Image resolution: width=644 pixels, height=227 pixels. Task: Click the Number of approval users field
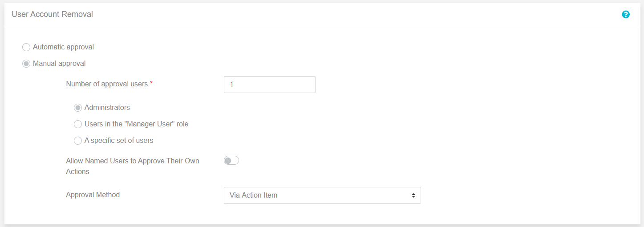click(270, 85)
